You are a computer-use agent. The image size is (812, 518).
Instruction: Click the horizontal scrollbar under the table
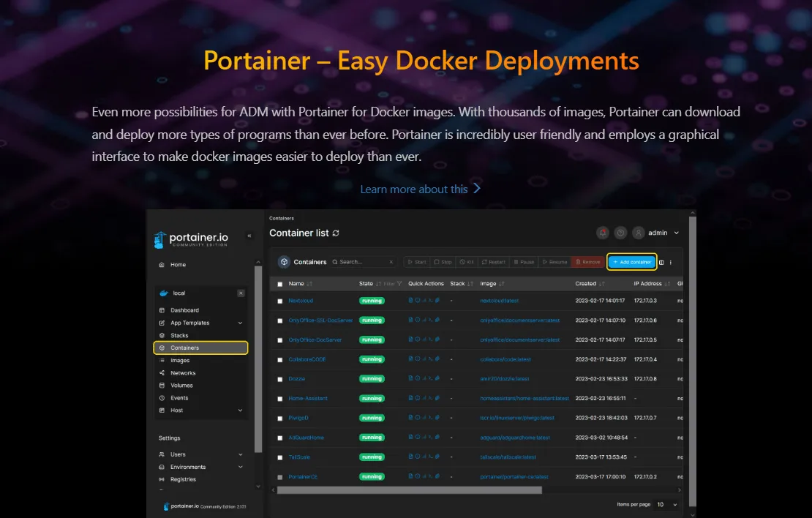(410, 490)
